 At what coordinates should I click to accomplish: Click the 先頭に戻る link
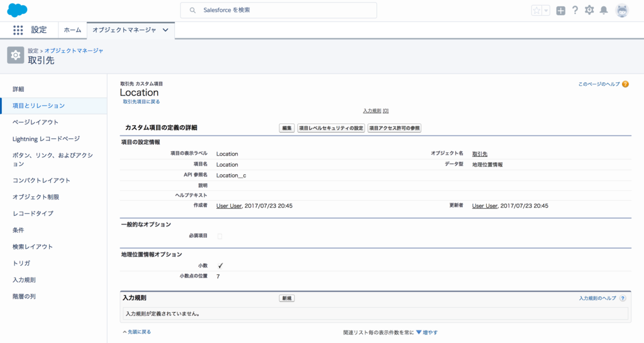pyautogui.click(x=139, y=332)
